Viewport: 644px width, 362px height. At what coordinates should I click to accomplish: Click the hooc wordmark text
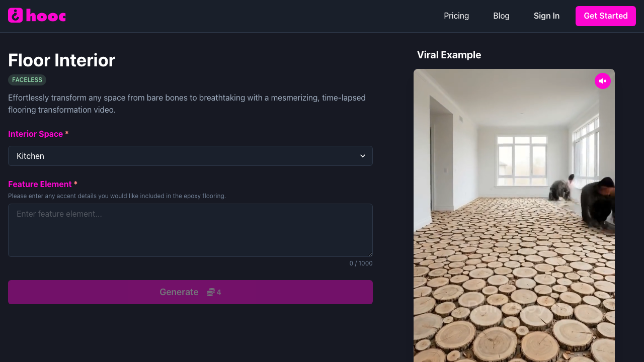(46, 16)
